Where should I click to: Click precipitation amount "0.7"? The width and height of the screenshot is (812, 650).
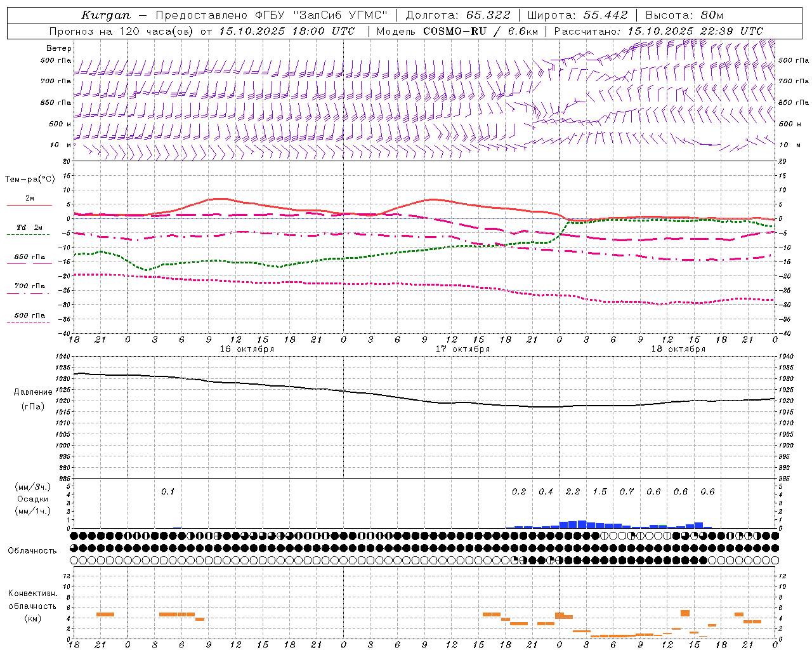(x=627, y=491)
